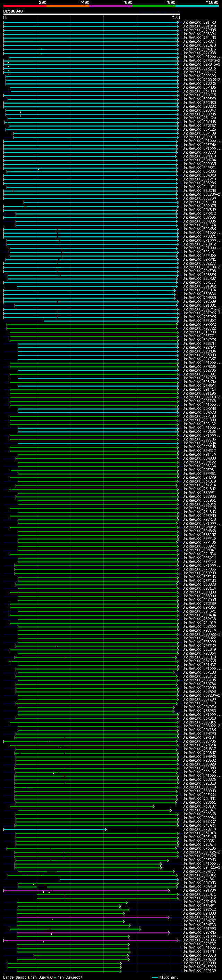Click the UniRef100_B9S1E4 hit name
Image resolution: width=222 pixels, height=980 pixels.
(x=199, y=588)
